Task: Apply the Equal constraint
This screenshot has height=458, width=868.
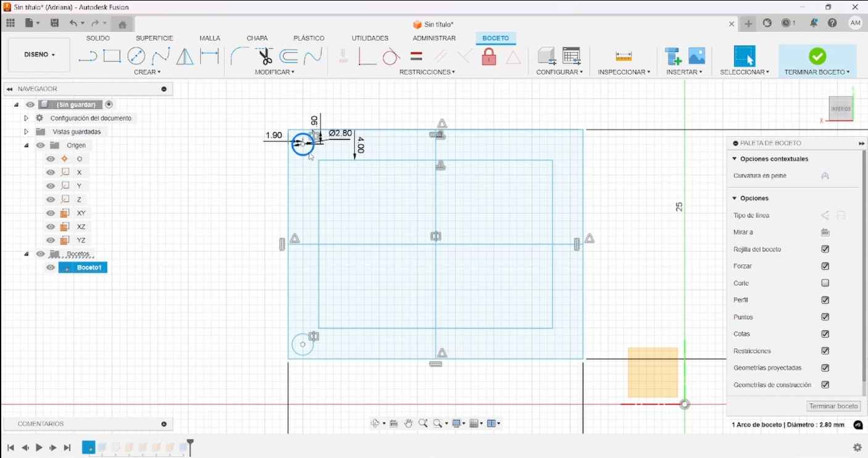Action: pyautogui.click(x=416, y=57)
